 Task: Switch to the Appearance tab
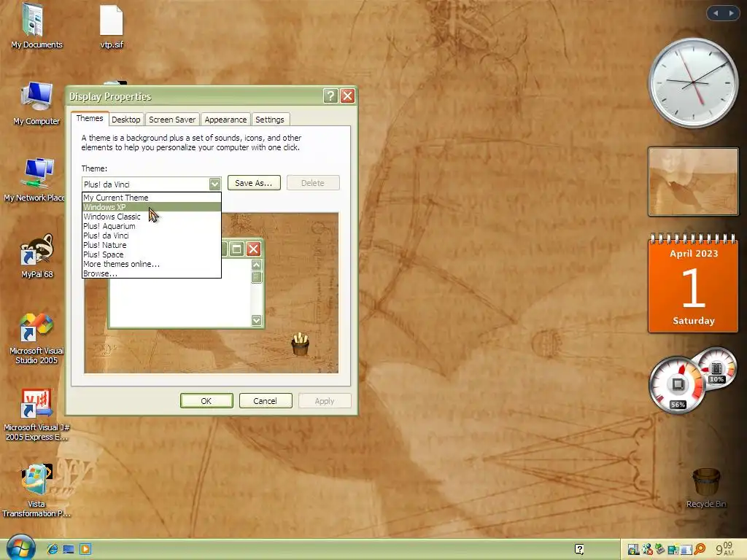(x=225, y=120)
